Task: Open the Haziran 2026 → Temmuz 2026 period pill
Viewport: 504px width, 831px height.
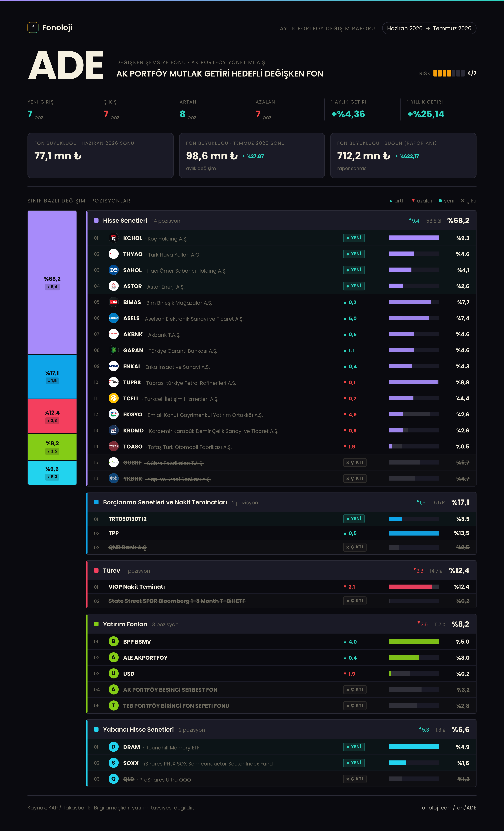Action: point(429,28)
